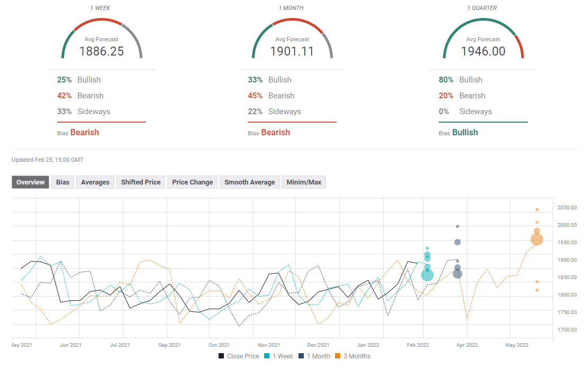This screenshot has width=588, height=369.
Task: Switch to the Overview tab
Action: coord(30,182)
